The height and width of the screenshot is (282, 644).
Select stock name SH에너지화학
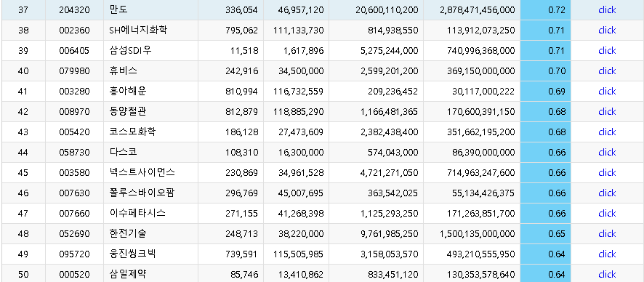point(138,31)
